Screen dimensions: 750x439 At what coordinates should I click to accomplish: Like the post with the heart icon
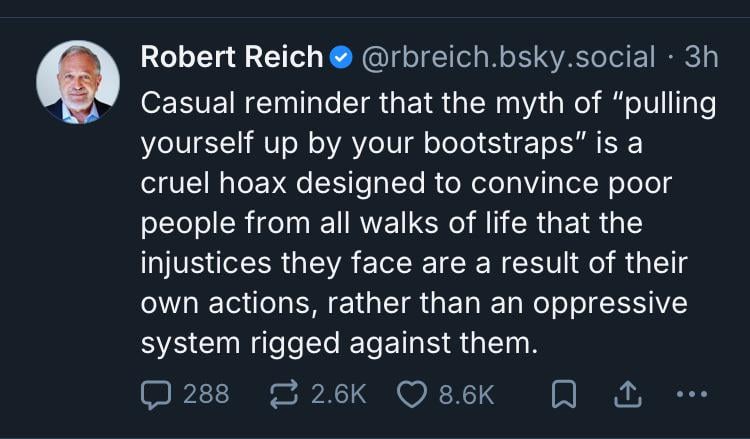pyautogui.click(x=413, y=393)
